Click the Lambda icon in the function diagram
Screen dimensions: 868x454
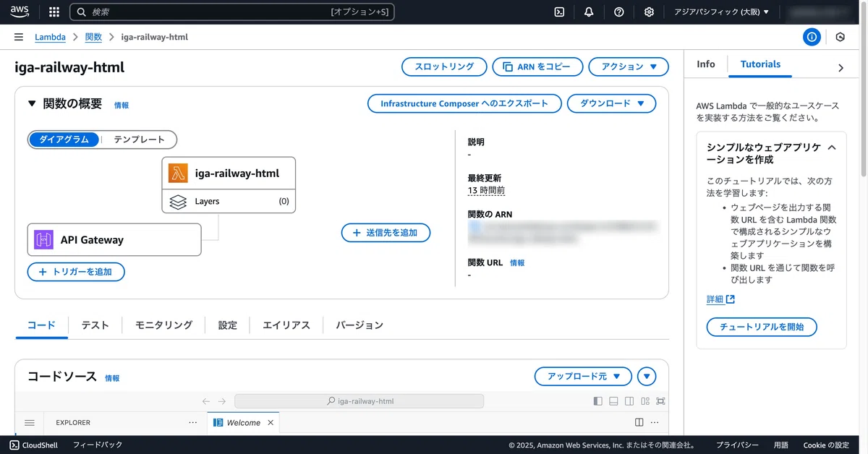pos(178,174)
